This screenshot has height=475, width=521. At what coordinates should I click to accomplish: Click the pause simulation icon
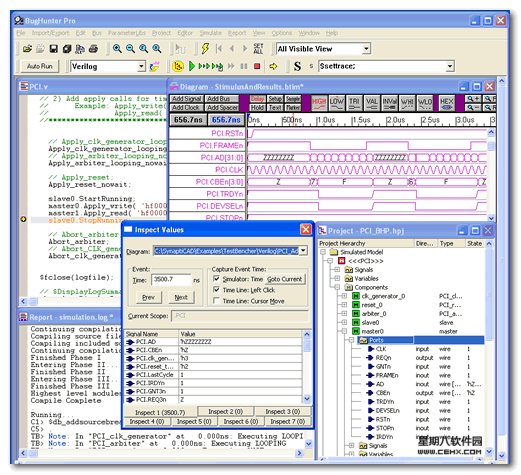pyautogui.click(x=244, y=66)
